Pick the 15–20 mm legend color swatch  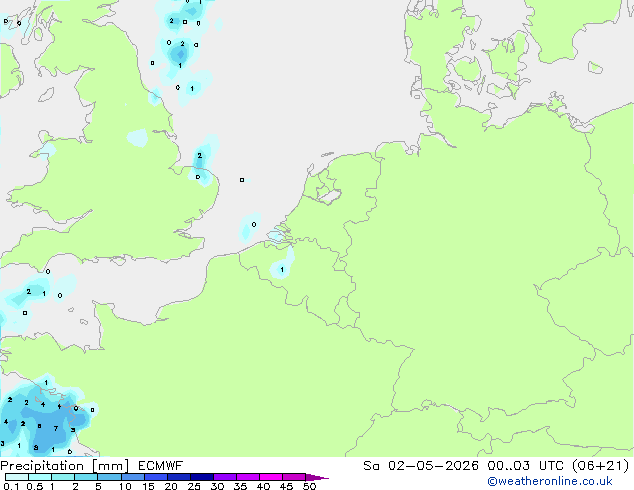tap(155, 477)
